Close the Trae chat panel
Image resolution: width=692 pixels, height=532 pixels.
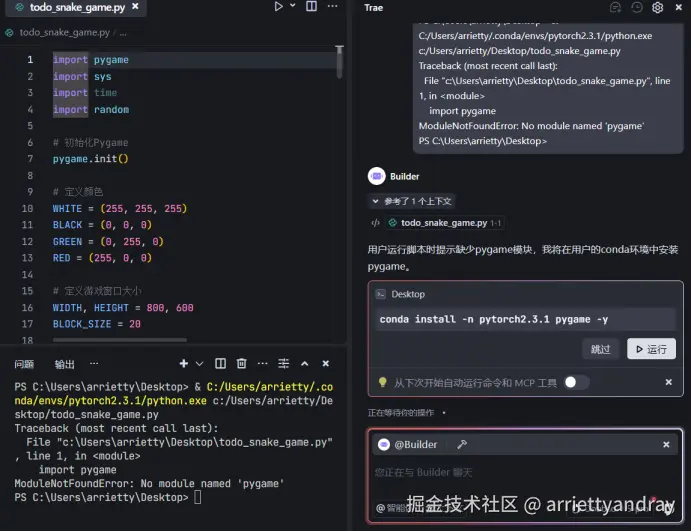coord(679,8)
